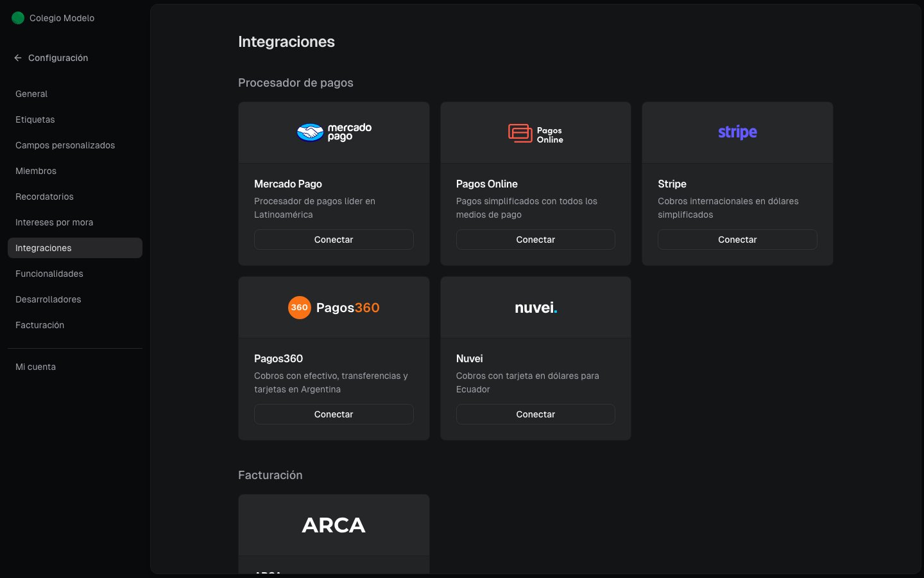The height and width of the screenshot is (578, 924).
Task: Click Conectar on the Nuvei card
Action: point(536,414)
